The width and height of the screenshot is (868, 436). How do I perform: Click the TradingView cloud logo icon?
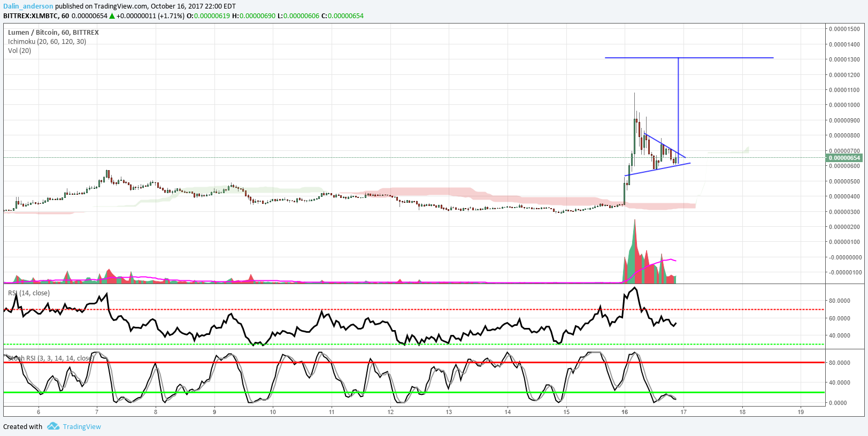(53, 426)
